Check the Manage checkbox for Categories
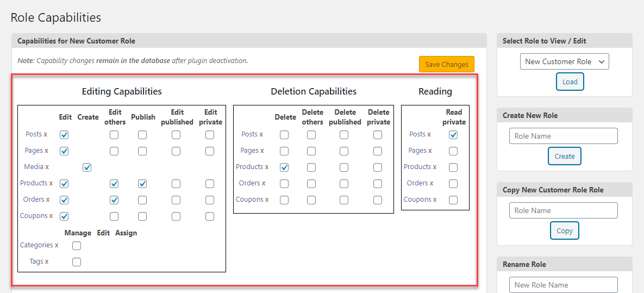This screenshot has width=644, height=293. click(x=77, y=246)
